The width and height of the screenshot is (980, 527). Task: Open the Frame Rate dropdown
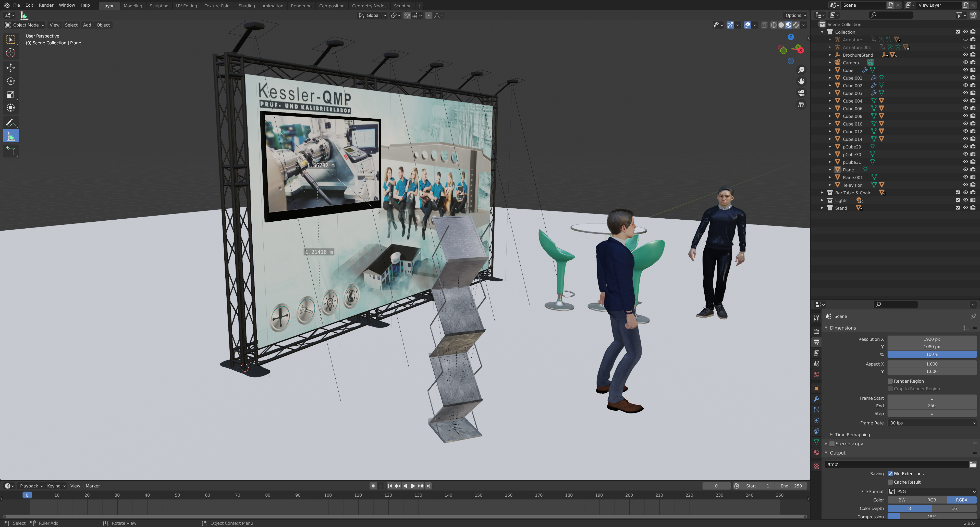932,423
